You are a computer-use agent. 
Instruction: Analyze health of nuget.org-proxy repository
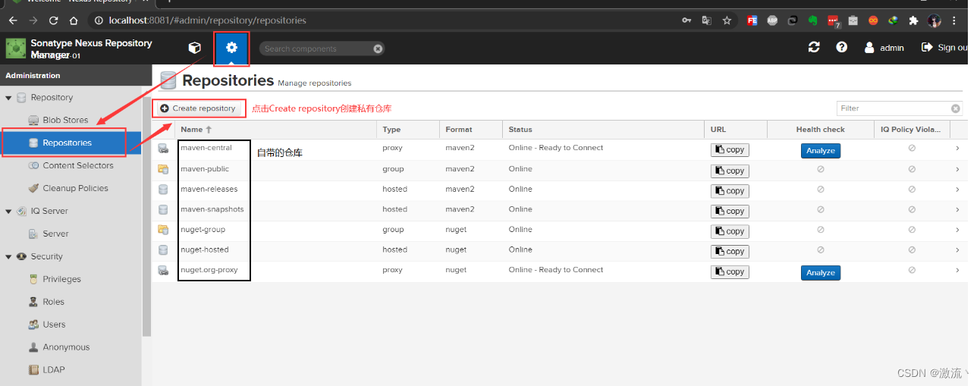pos(821,273)
